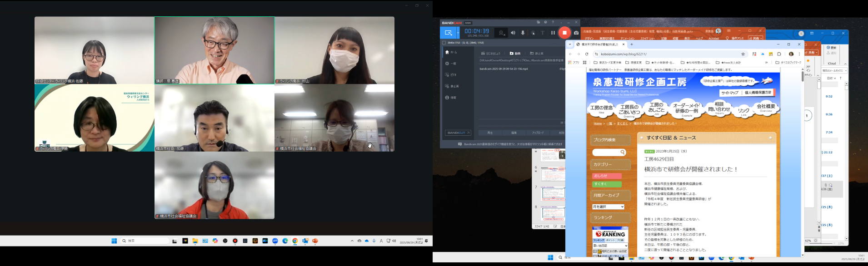Click the blog search magnifier icon
The height and width of the screenshot is (266, 868).
623,153
